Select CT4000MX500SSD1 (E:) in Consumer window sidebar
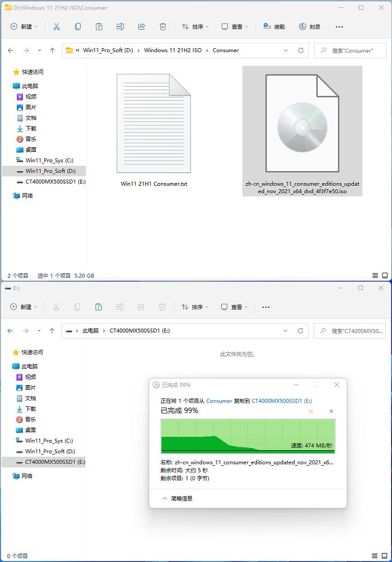 [x=51, y=182]
